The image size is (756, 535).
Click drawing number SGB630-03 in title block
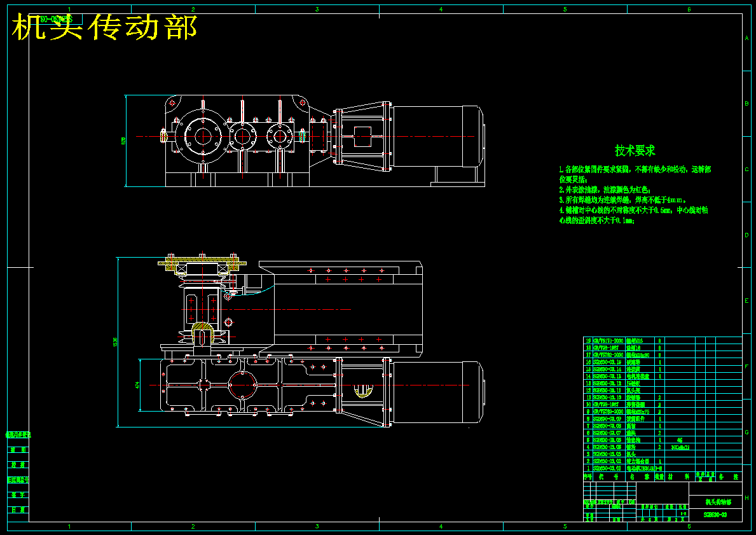pyautogui.click(x=715, y=515)
